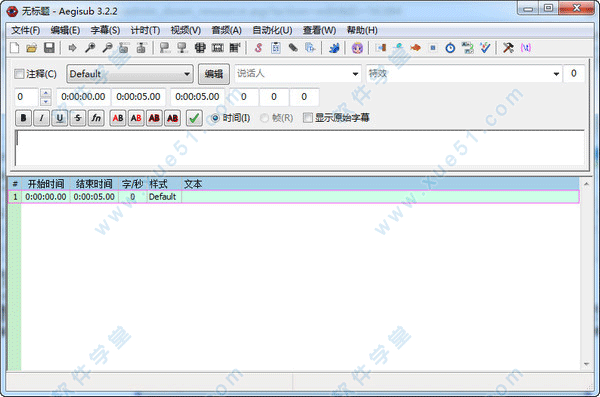
Task: Toggle the 注释(C) comment checkbox
Action: coord(19,74)
